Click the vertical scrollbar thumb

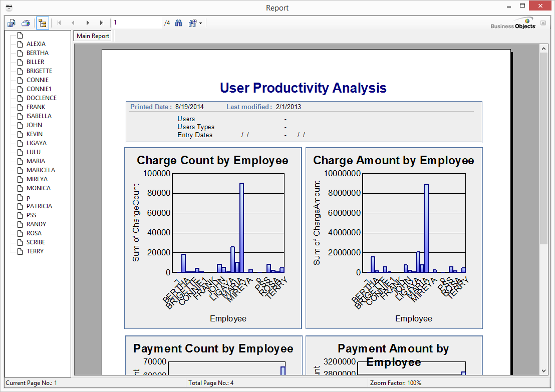(x=543, y=148)
